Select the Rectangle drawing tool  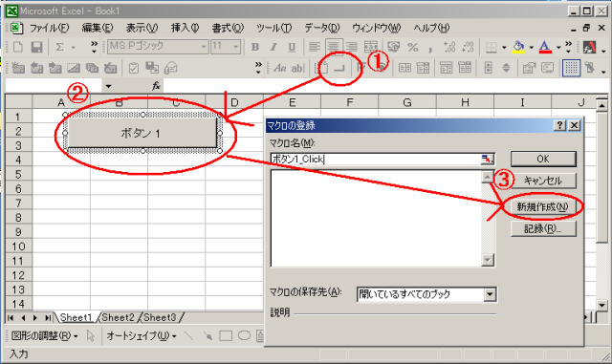pyautogui.click(x=226, y=335)
